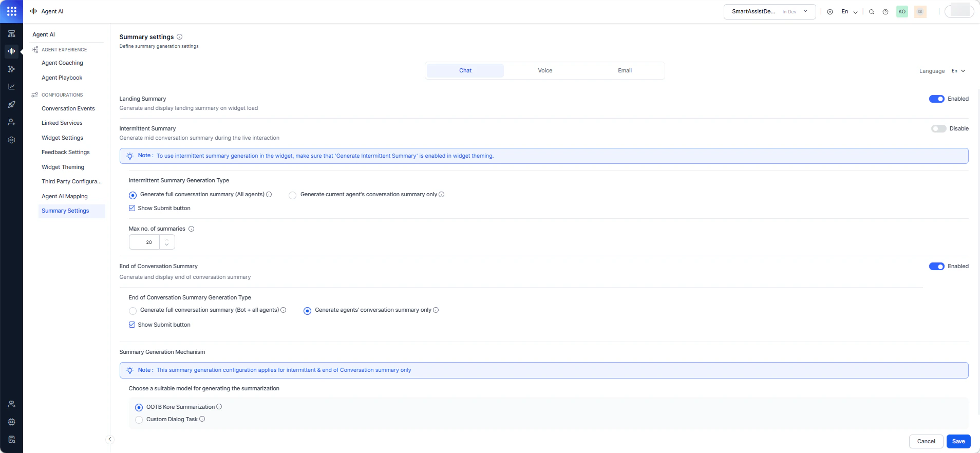Open the app launcher grid icon

click(x=11, y=11)
